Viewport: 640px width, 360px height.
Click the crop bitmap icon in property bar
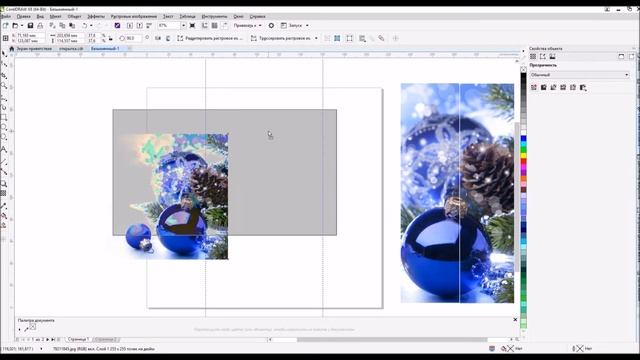[x=349, y=38]
